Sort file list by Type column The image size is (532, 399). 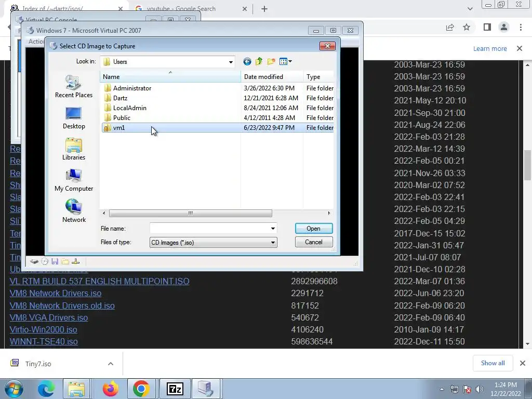[x=318, y=77]
